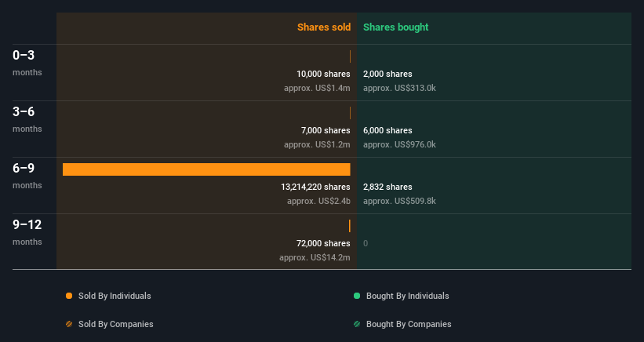Click the approx. US$1.2m sold amount

pyautogui.click(x=317, y=144)
